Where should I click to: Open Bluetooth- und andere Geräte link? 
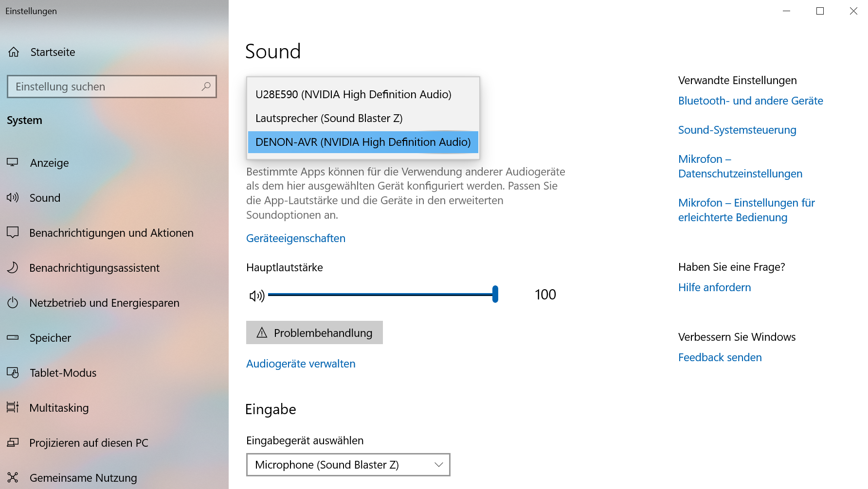point(751,101)
